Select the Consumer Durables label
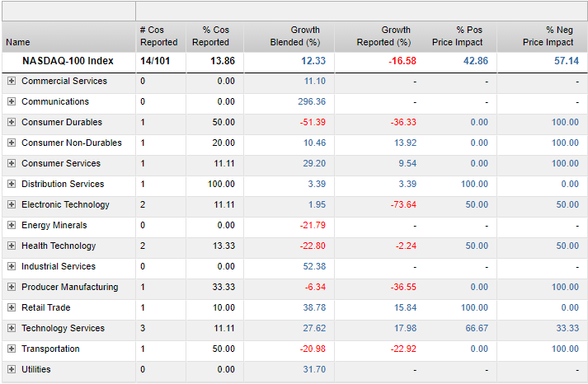The height and width of the screenshot is (384, 588). (x=62, y=122)
